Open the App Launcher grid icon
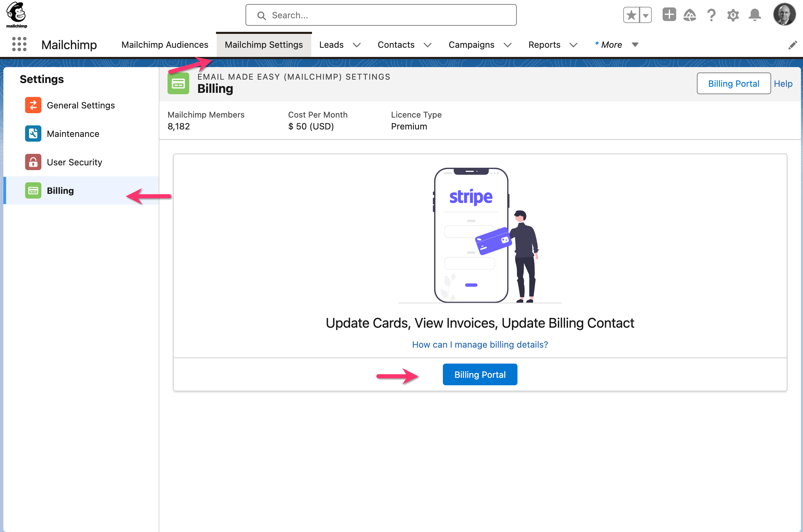 point(19,44)
